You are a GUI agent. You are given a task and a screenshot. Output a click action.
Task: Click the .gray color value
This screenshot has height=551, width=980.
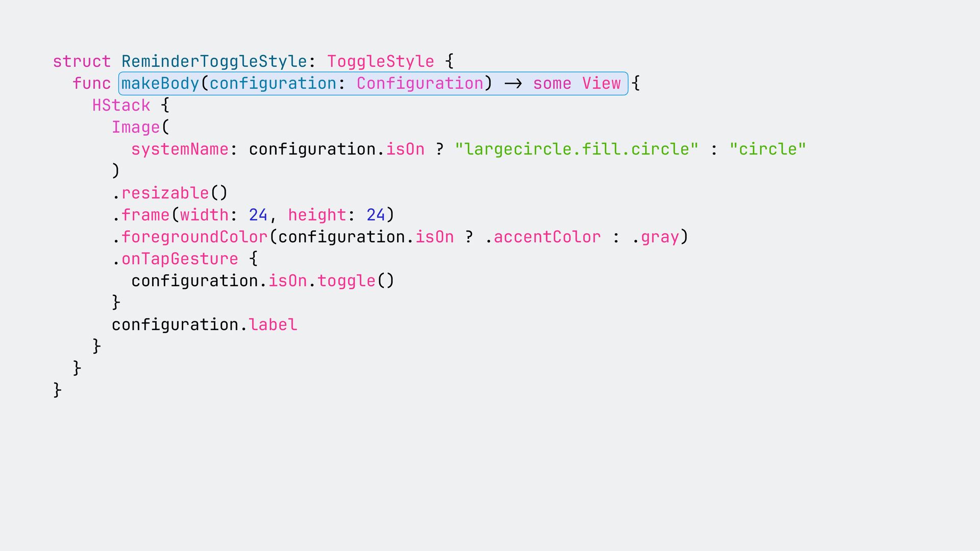tap(655, 237)
